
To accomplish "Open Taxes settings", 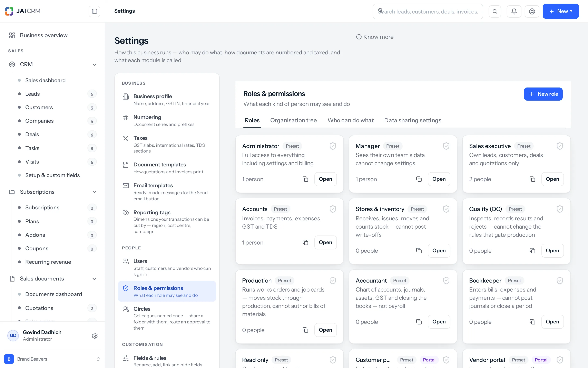I will [x=167, y=144].
